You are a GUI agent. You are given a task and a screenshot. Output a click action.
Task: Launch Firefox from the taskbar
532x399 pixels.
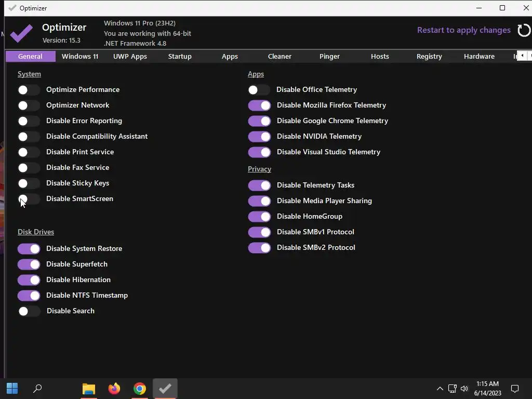coord(114,389)
